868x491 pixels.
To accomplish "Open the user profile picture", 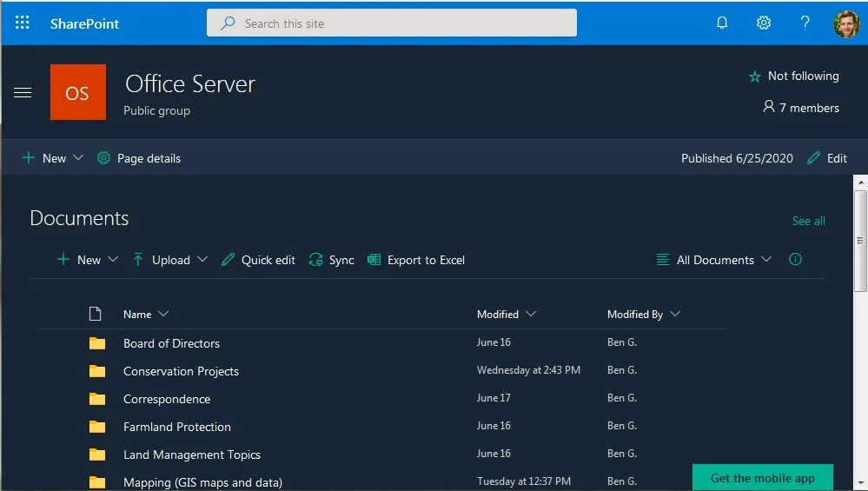I will point(846,23).
